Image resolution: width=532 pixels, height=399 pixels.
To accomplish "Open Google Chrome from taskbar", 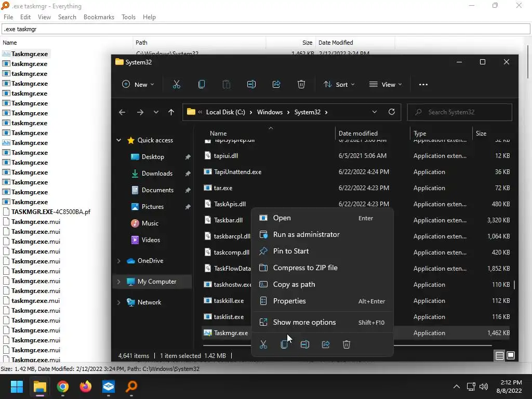I will point(63,387).
